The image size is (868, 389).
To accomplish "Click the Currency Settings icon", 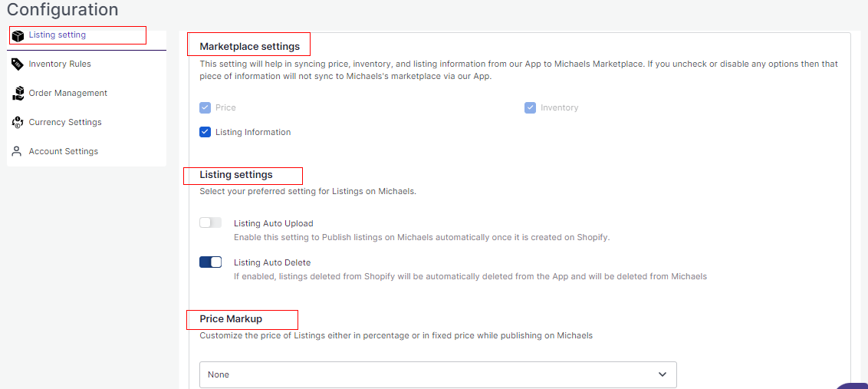I will [x=18, y=123].
